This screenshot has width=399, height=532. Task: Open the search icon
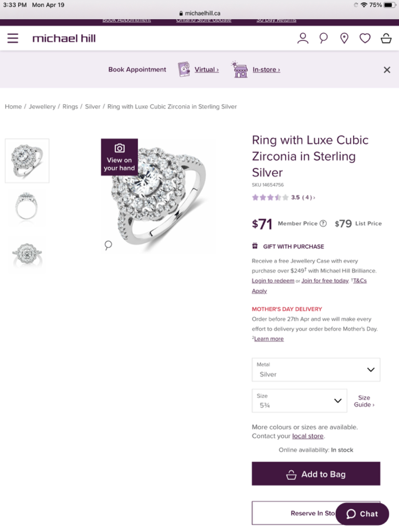pos(323,38)
